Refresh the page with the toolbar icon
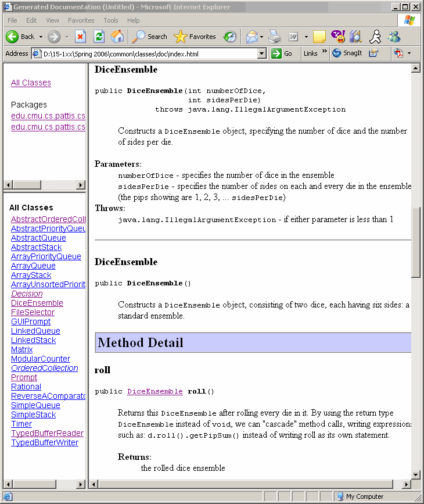The image size is (424, 504). click(99, 37)
